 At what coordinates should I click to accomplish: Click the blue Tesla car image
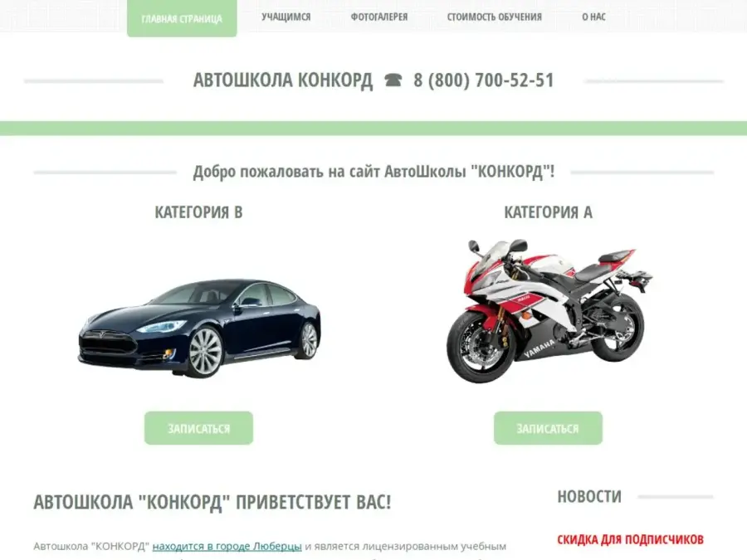pos(199,328)
